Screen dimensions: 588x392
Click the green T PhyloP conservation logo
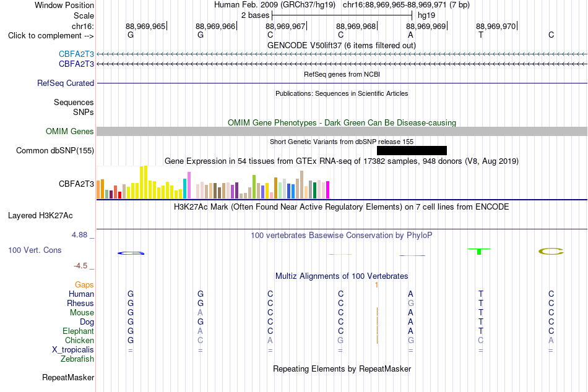tap(479, 251)
